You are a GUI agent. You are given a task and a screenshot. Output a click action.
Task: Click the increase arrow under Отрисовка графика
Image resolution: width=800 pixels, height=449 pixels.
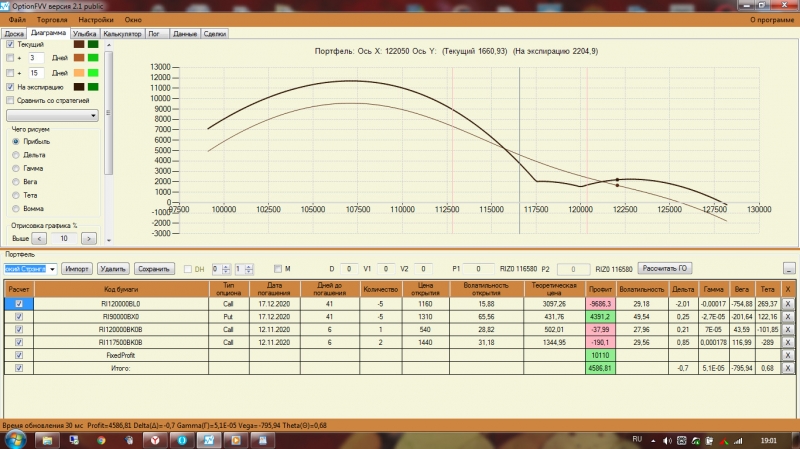point(89,239)
